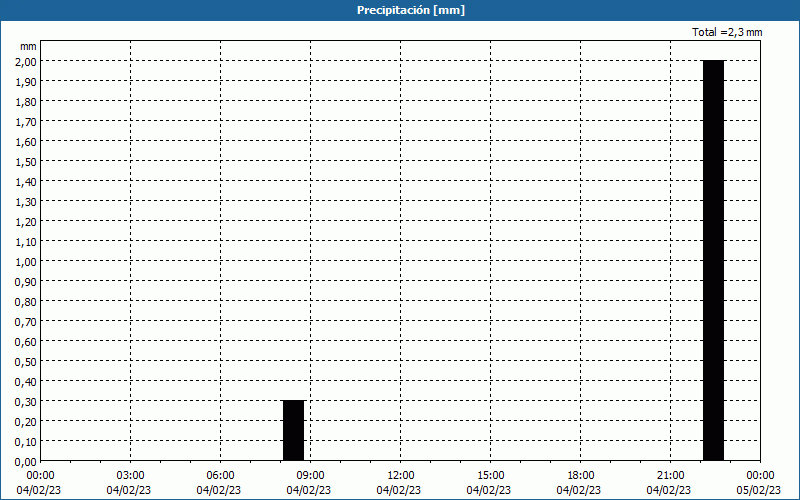Select the 1,10 y-axis value
Image resolution: width=800 pixels, height=500 pixels.
tap(27, 241)
